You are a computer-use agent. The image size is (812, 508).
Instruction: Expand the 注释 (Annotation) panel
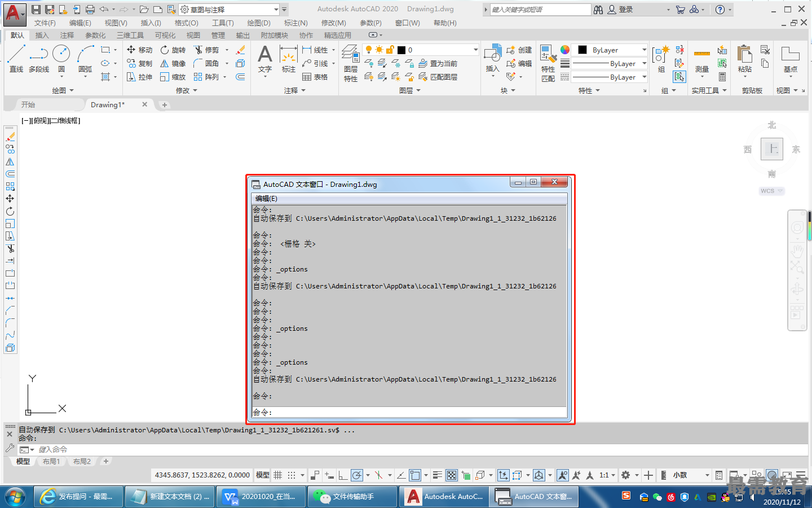(295, 90)
